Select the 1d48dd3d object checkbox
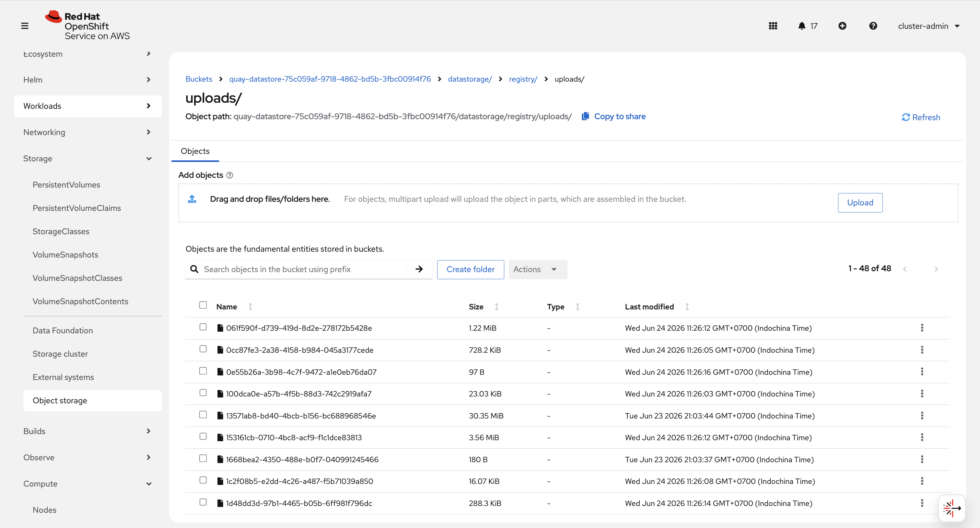The image size is (980, 528). coord(203,502)
